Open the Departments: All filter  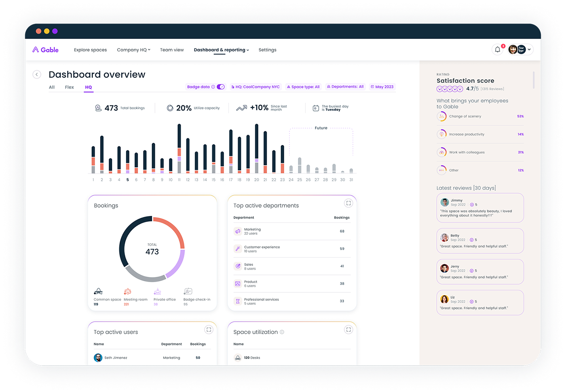click(345, 87)
